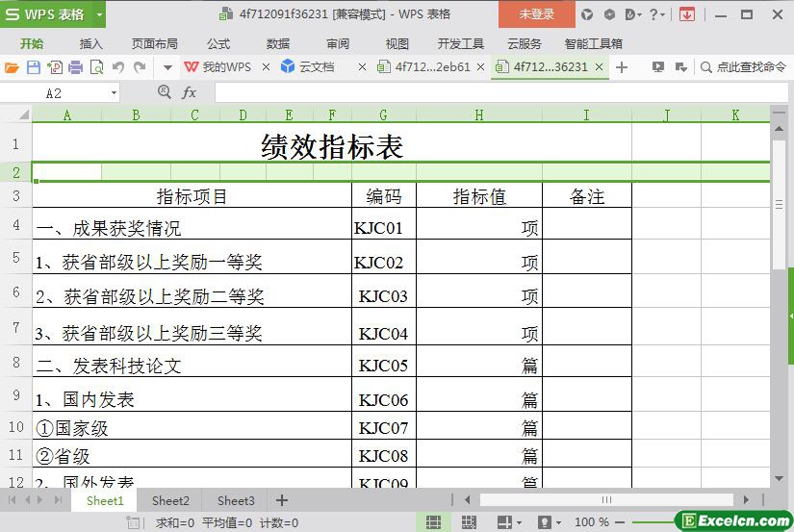
Task: Select cell with 绩效指标表 title
Action: coord(332,142)
